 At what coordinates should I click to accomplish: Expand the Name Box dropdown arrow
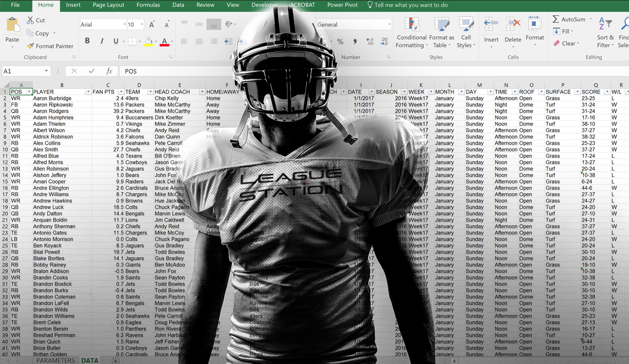pyautogui.click(x=46, y=71)
